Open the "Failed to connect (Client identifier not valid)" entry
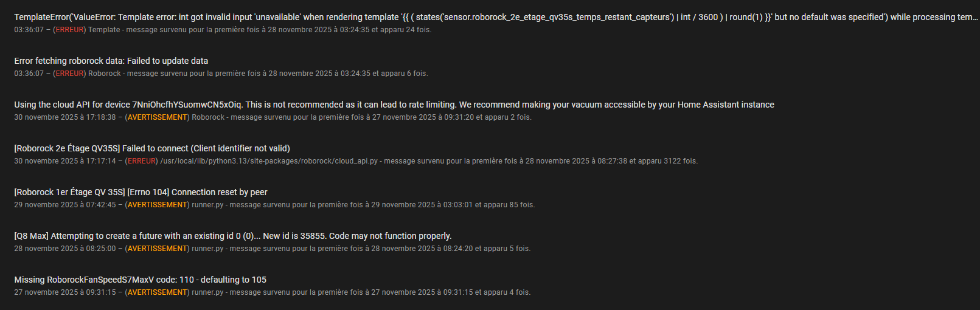This screenshot has width=980, height=310. tap(152, 148)
